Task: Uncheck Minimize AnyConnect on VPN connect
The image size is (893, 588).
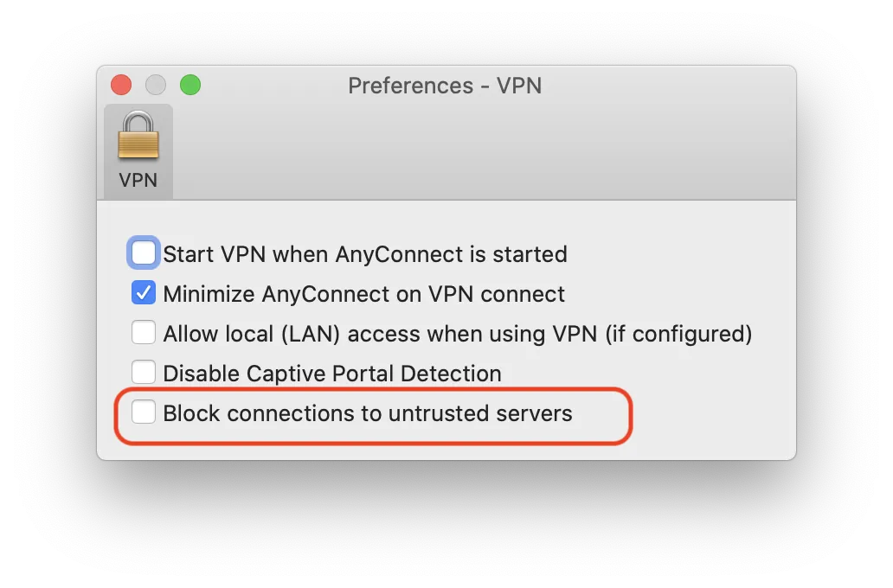Action: 144,293
